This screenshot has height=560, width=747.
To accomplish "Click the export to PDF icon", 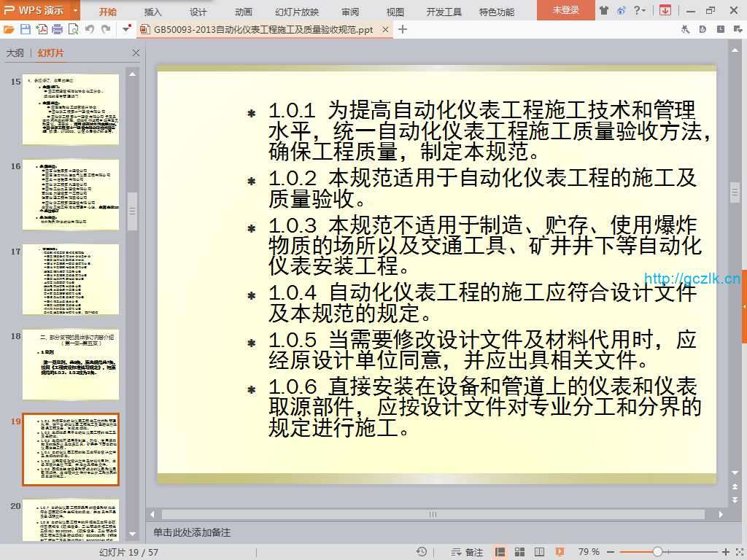I will click(42, 29).
